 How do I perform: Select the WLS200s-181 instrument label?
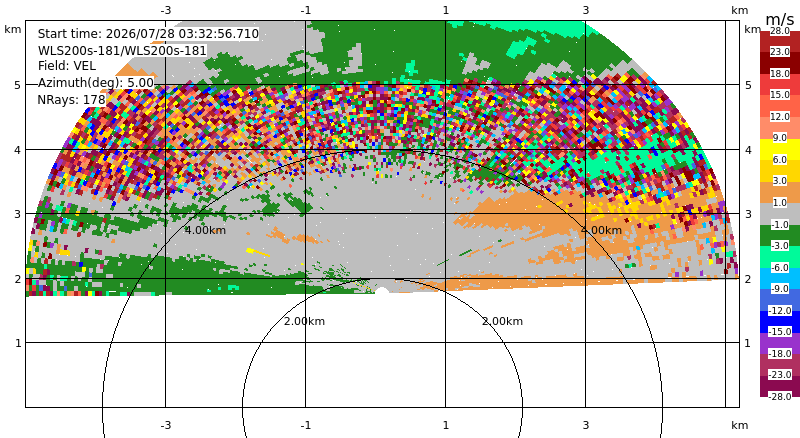point(122,51)
